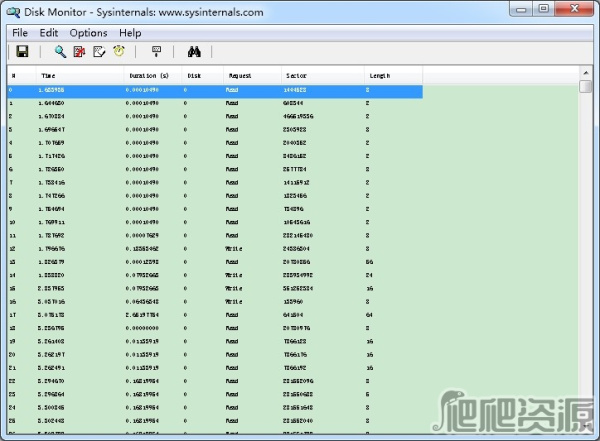Toggle capture with the magnifying glass icon
This screenshot has height=441, width=600.
[61, 52]
